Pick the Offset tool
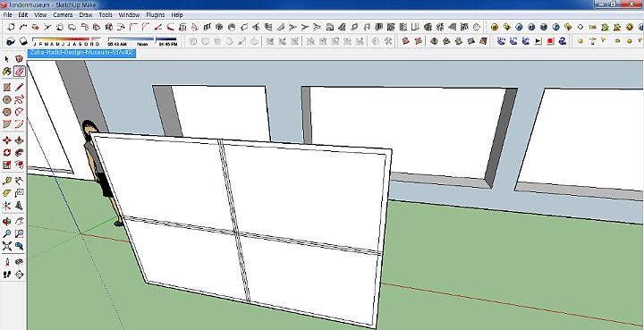This screenshot has height=330, width=644. click(x=20, y=165)
